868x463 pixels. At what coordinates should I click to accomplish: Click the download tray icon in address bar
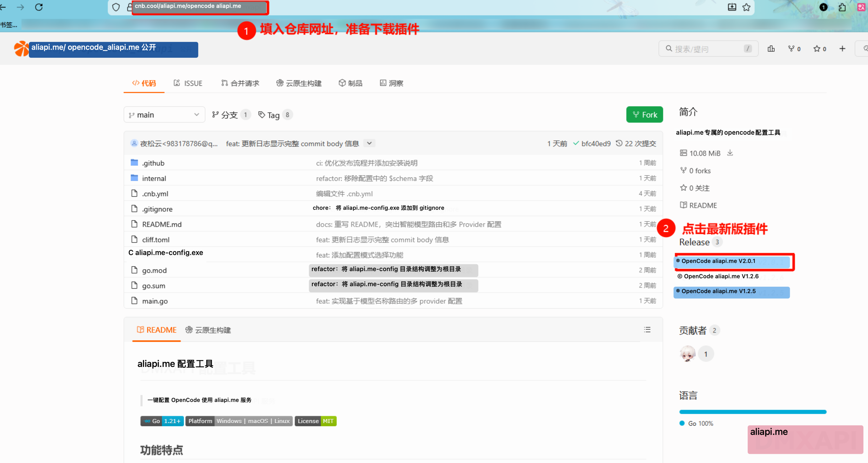(732, 7)
